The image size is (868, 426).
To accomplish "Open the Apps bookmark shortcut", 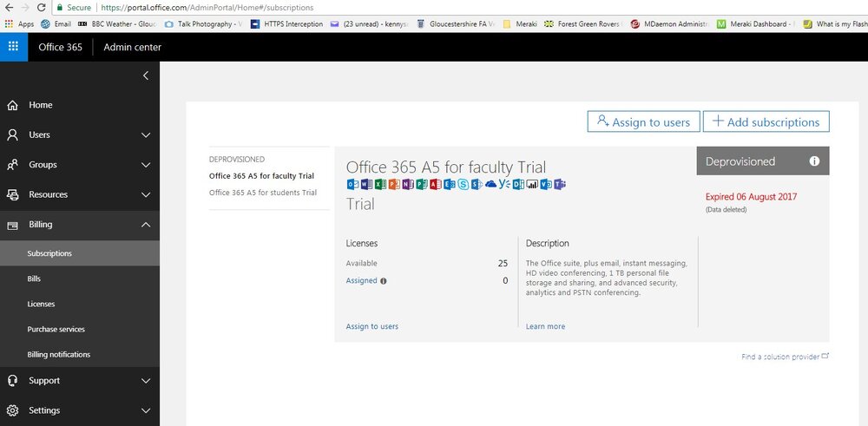I will point(19,23).
